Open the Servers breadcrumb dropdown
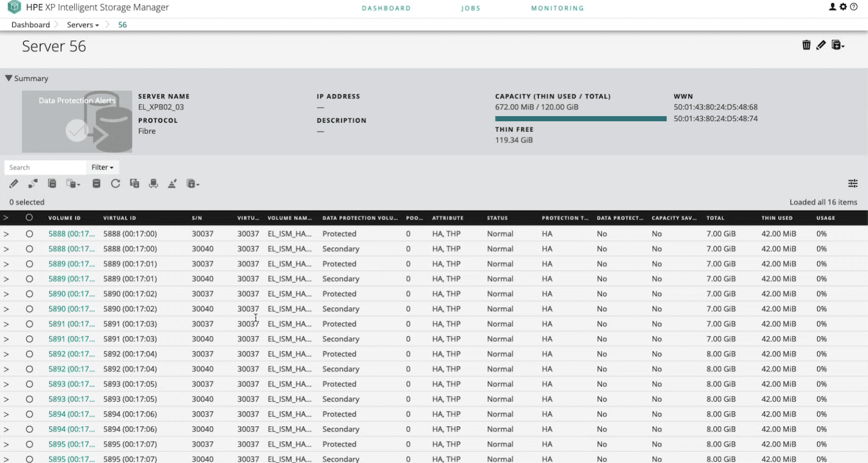 click(83, 25)
